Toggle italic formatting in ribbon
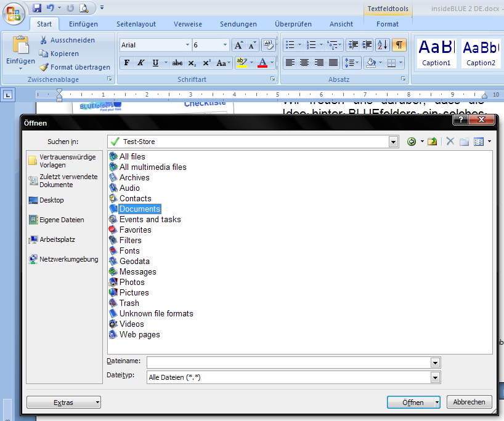This screenshot has width=504, height=421. point(141,63)
